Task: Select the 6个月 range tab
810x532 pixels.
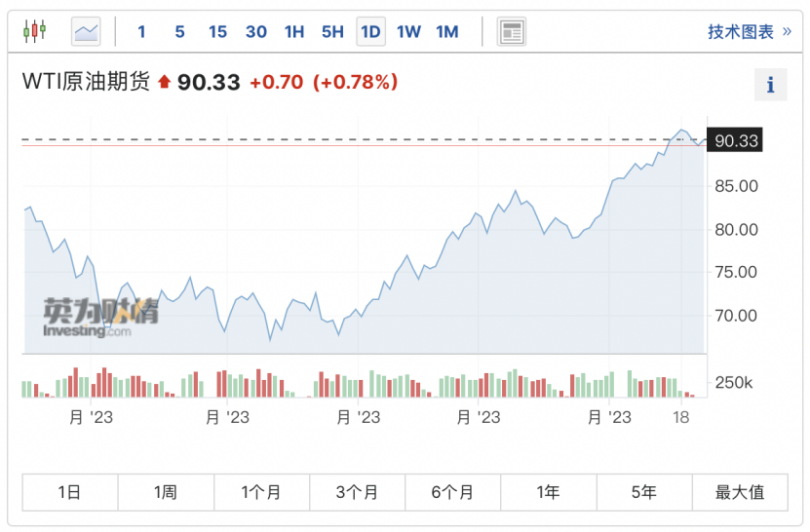Action: coord(452,492)
